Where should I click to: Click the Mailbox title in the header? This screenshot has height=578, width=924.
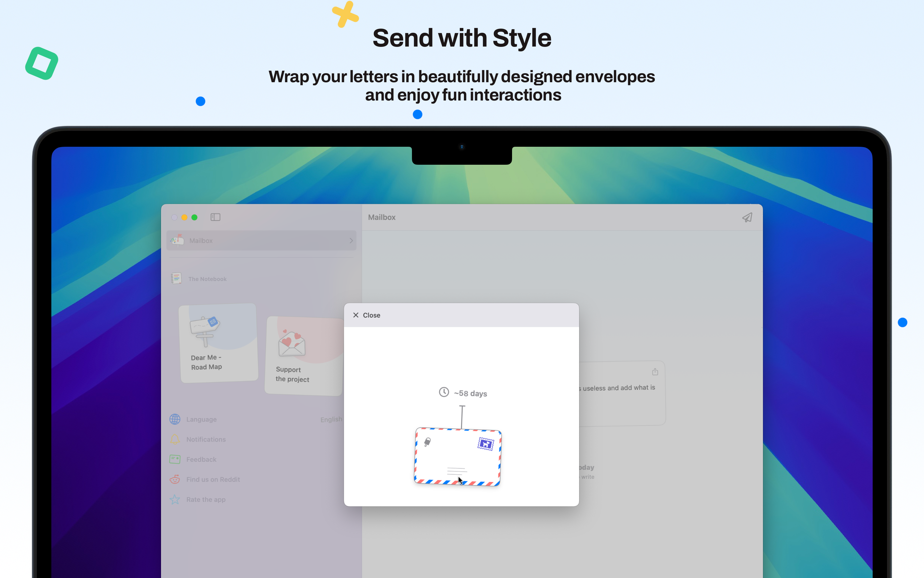tap(382, 217)
